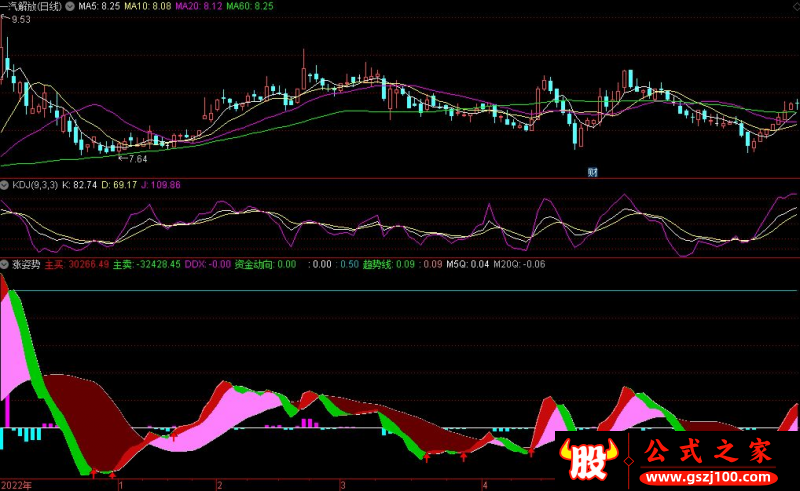Click the 2022年 label on the time axis
Image resolution: width=800 pixels, height=491 pixels.
[16, 485]
